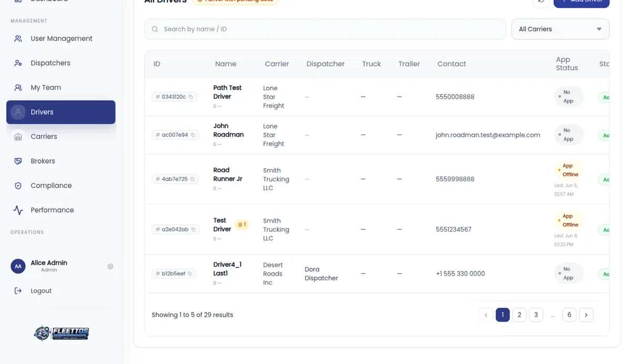Click the john.roadman.test@example.com contact
This screenshot has width=631, height=364.
(x=487, y=135)
